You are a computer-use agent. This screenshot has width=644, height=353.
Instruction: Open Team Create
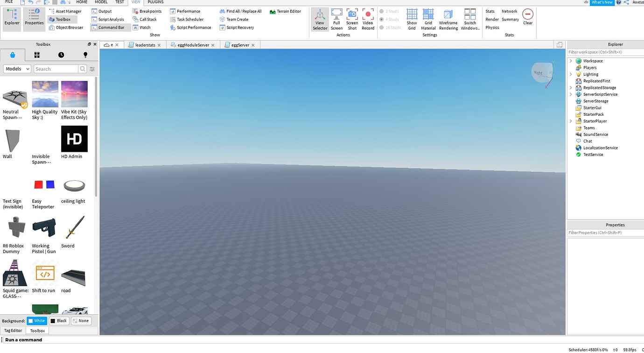[234, 20]
